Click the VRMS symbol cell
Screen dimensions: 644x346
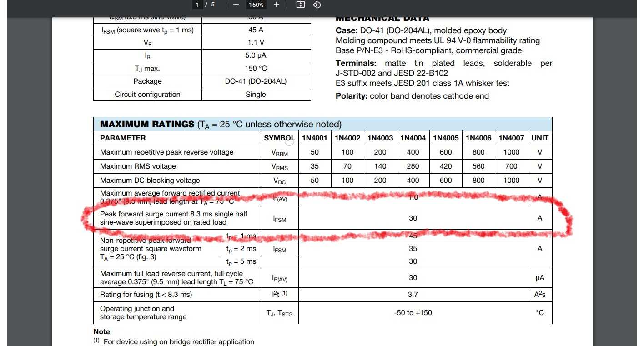pos(280,167)
